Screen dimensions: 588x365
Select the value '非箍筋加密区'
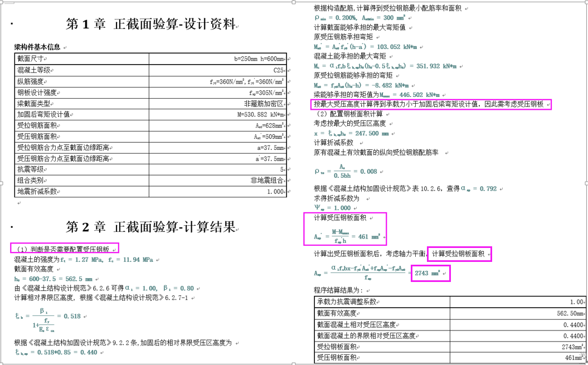click(x=264, y=103)
